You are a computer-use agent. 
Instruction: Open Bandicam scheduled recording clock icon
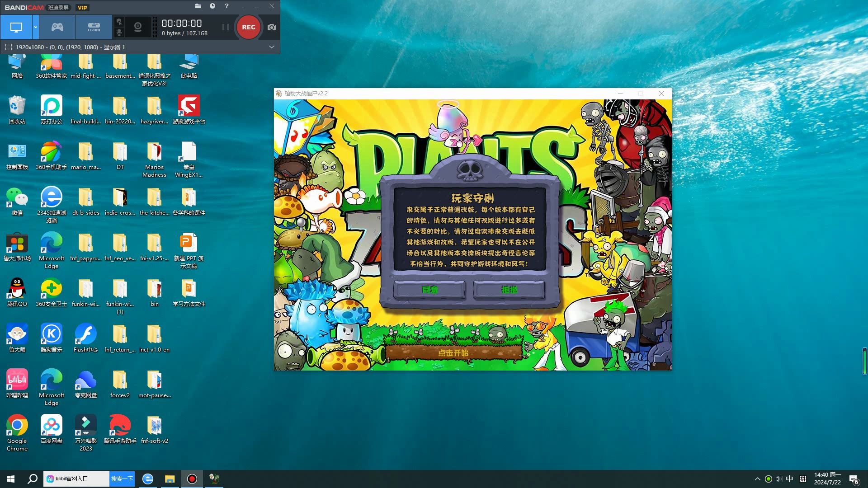point(212,6)
